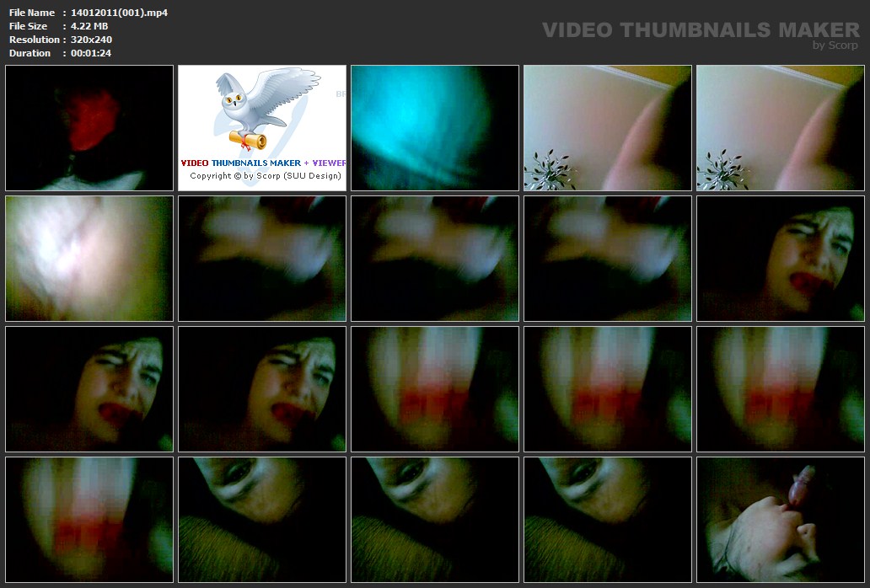
Task: Click the VIDEO THUMBNAILS MAKER watermark title
Action: (x=700, y=30)
